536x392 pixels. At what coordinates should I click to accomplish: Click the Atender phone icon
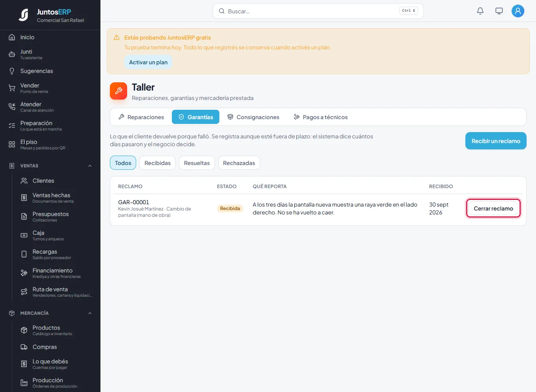[12, 107]
